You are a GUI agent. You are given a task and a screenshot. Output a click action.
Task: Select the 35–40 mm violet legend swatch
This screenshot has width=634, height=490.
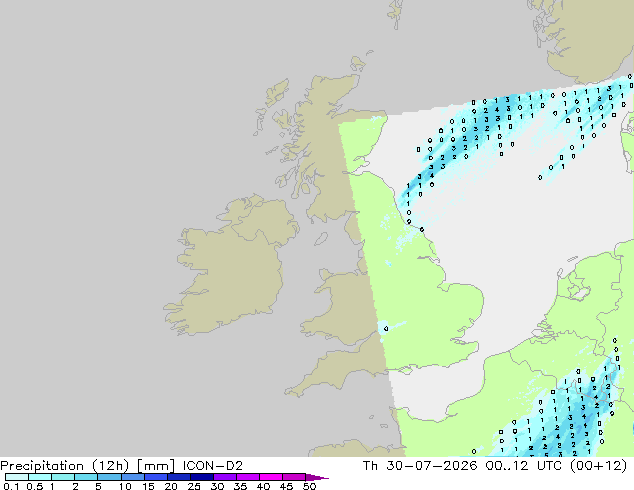(247, 477)
